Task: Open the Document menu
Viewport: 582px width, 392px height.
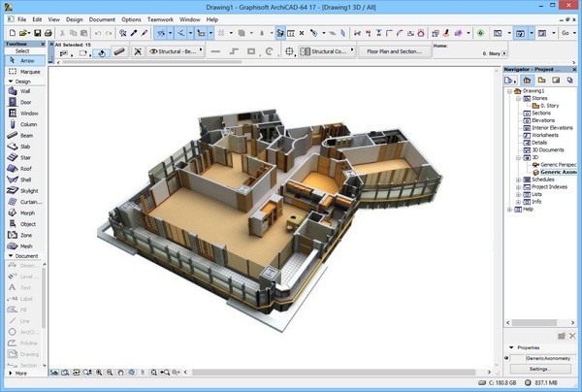Action: point(102,19)
